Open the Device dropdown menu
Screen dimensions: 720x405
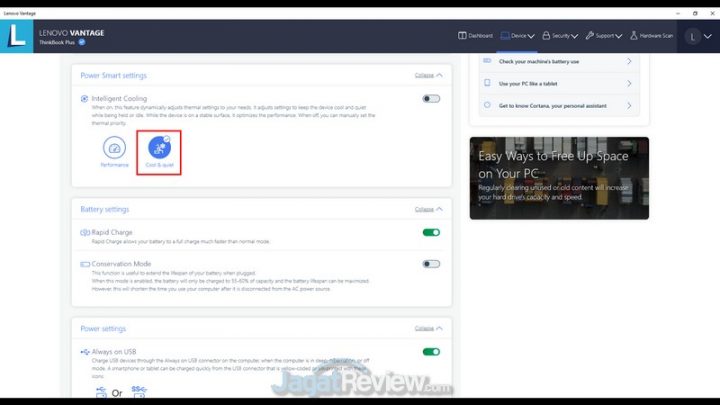[x=518, y=36]
